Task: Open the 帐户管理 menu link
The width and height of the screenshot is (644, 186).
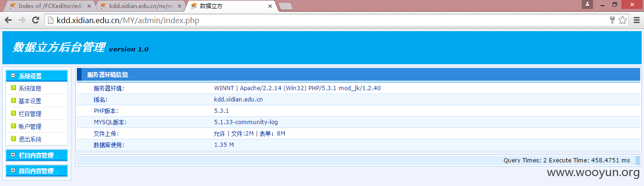Action: (x=30, y=127)
